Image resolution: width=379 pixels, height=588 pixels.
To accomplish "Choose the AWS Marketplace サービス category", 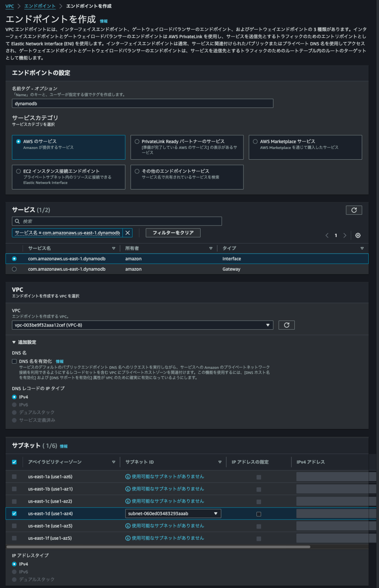I will pos(255,141).
